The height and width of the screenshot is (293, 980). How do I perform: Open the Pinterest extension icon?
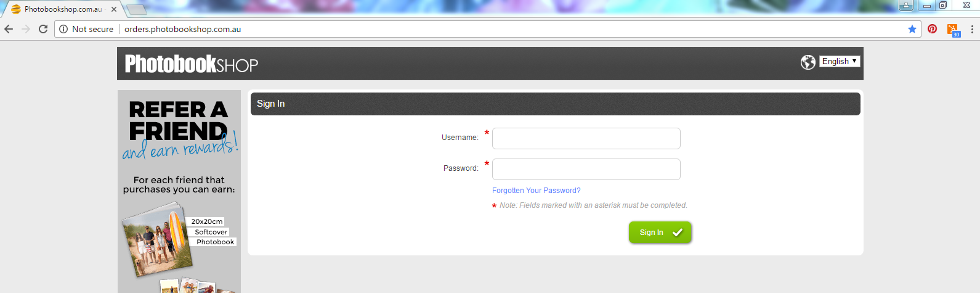[933, 29]
